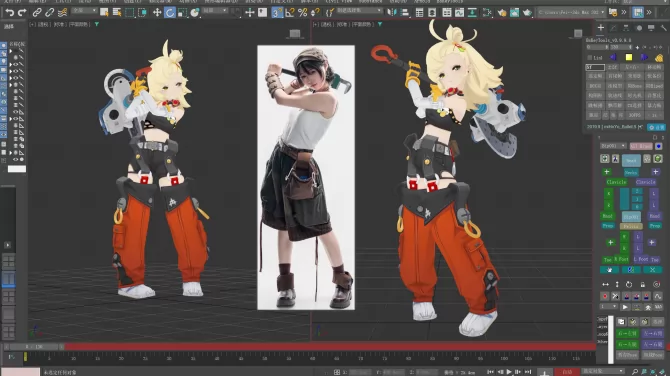This screenshot has width=670, height=376.
Task: Choose the Rectangular Selection Region tool
Action: 129,13
